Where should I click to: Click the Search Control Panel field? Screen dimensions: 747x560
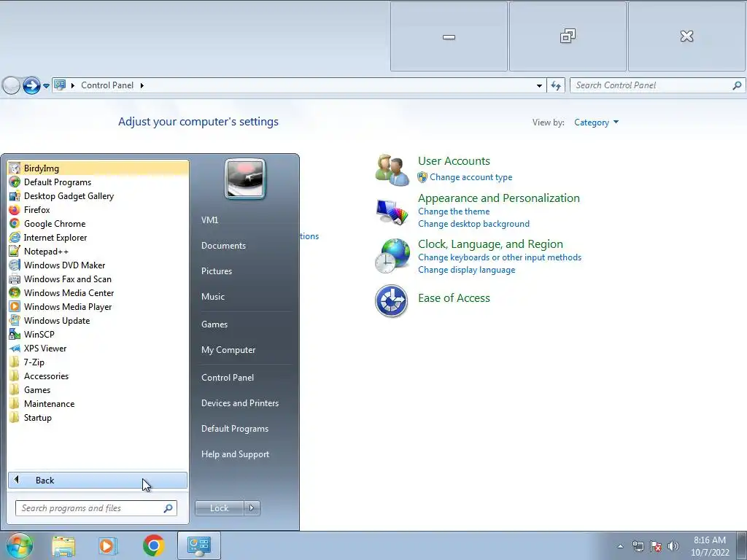[x=657, y=85]
